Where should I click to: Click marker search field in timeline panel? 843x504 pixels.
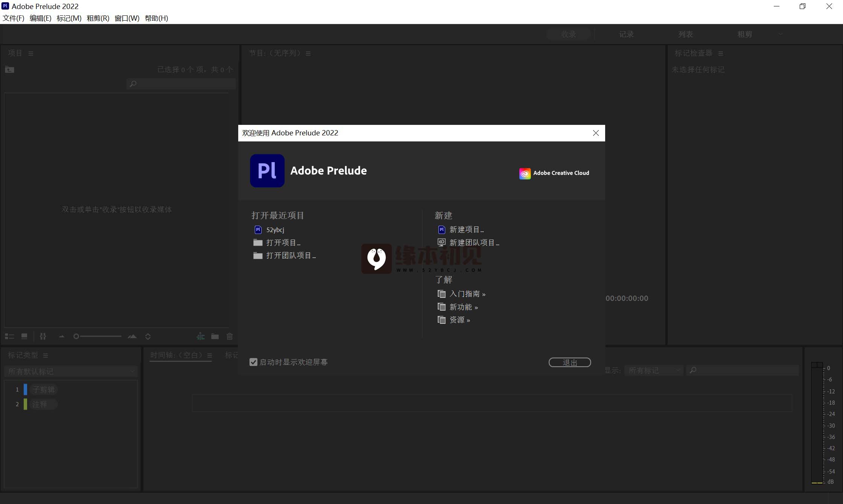point(743,370)
